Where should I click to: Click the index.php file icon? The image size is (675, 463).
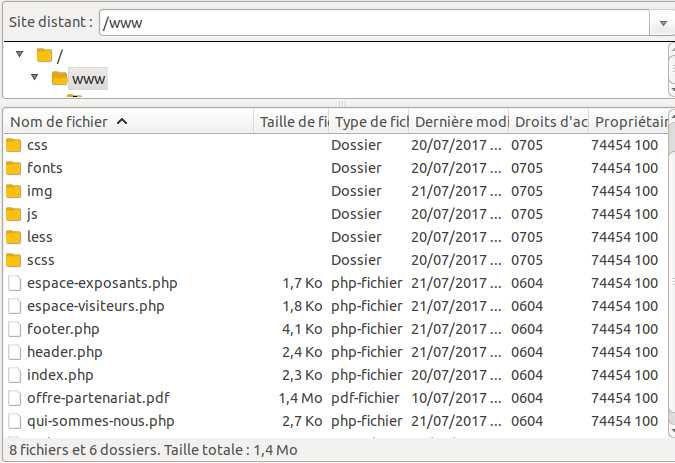[13, 375]
